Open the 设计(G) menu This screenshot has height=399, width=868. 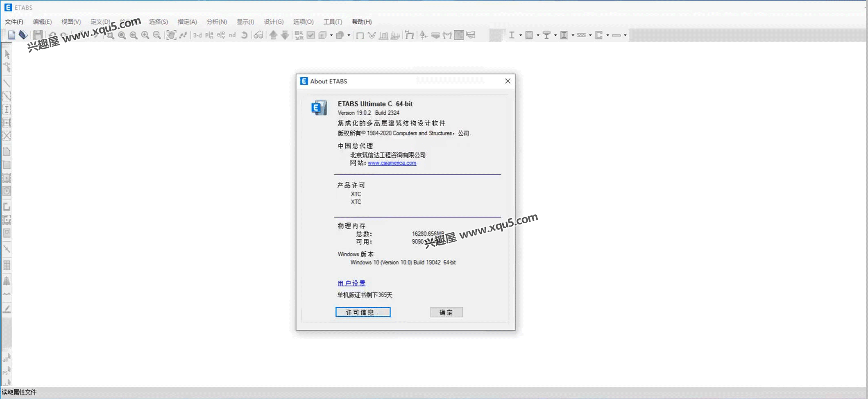274,22
